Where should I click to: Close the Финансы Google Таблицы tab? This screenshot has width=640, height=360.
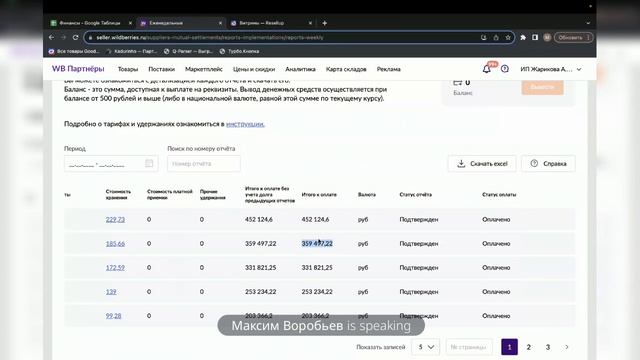tap(130, 23)
